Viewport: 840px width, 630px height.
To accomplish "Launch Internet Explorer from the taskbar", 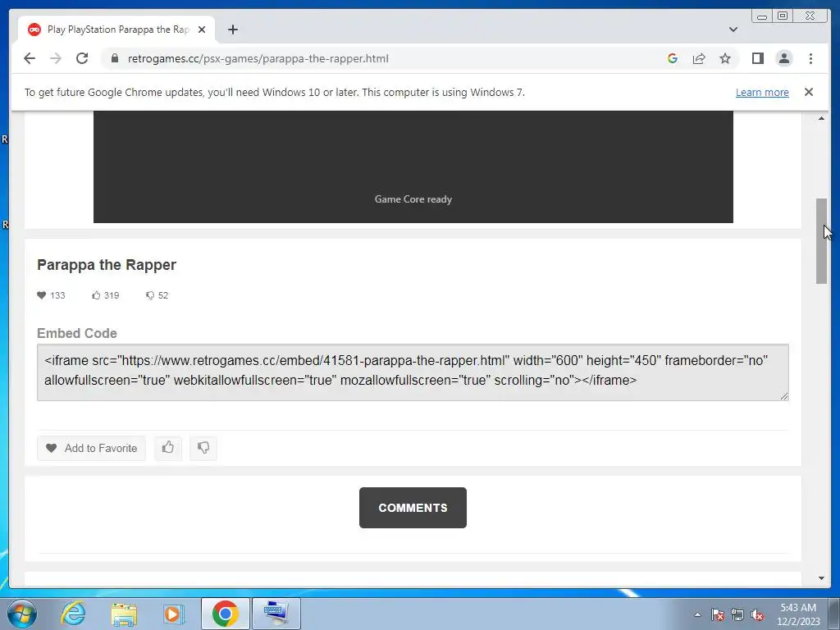I will 73,614.
